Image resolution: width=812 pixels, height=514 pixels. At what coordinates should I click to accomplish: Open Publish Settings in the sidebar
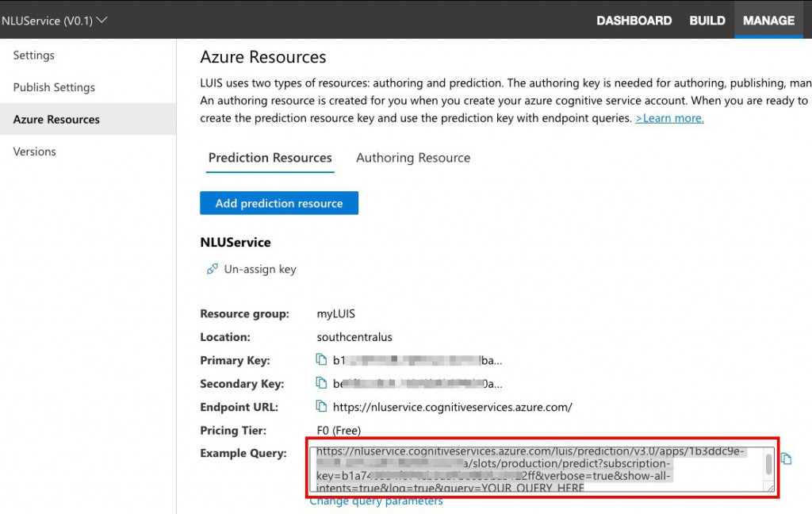pos(54,87)
